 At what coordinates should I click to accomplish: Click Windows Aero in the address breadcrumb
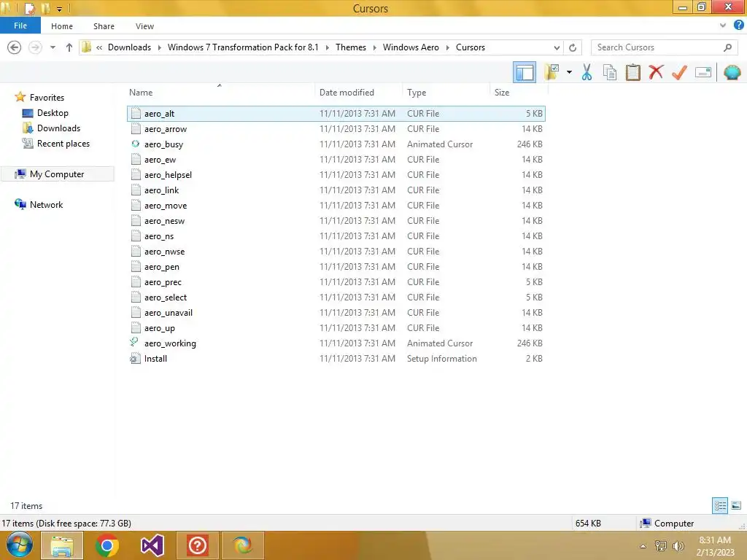411,47
